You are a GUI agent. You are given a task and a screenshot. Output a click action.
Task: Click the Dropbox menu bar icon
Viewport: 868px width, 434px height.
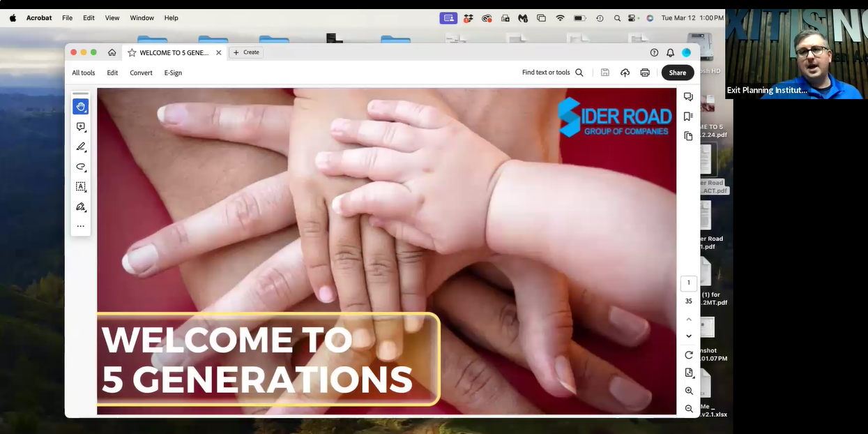pyautogui.click(x=469, y=18)
